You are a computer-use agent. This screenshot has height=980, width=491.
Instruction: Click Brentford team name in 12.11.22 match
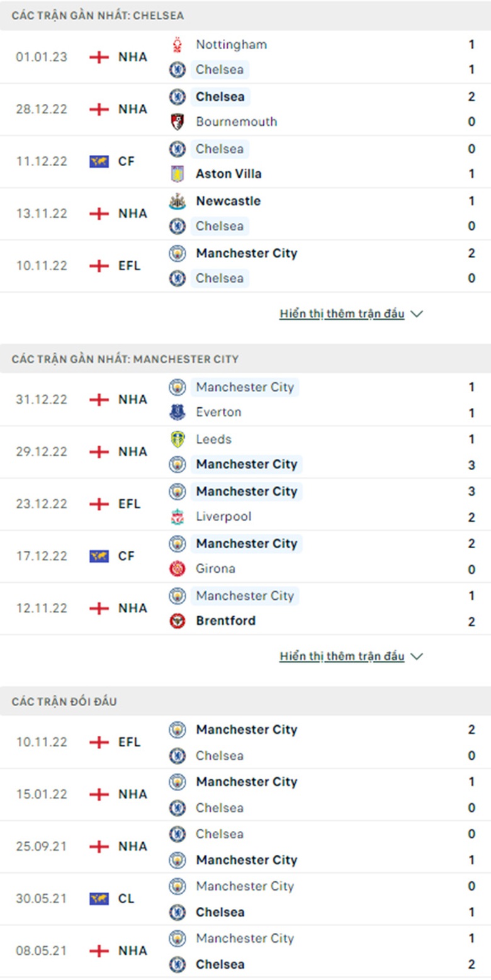[225, 621]
